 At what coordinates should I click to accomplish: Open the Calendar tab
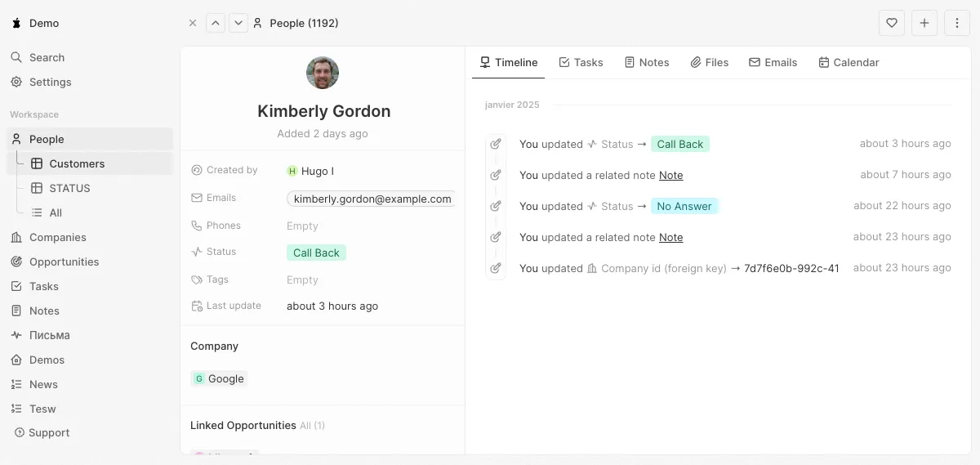click(849, 62)
